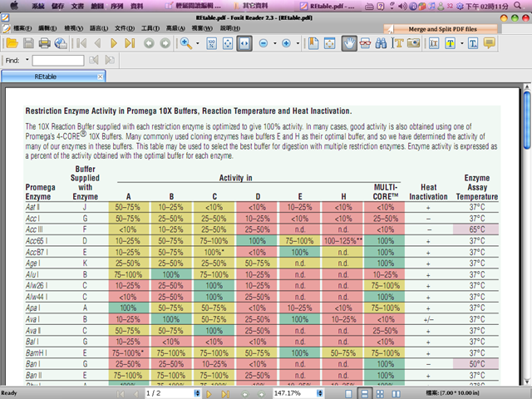Viewport: 532px width, 399px height.
Task: Click Find Next icon
Action: pos(110,60)
